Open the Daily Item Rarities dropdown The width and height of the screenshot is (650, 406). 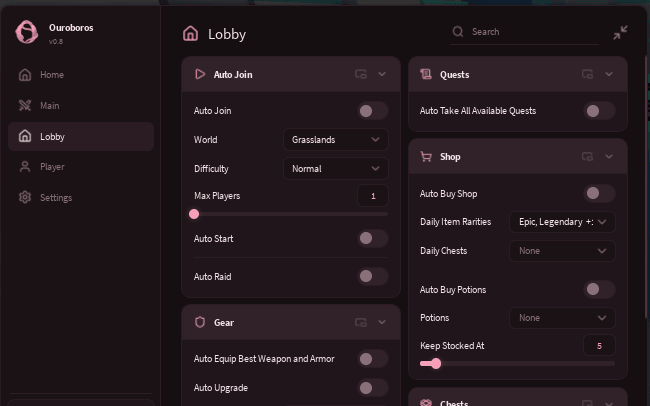click(562, 222)
